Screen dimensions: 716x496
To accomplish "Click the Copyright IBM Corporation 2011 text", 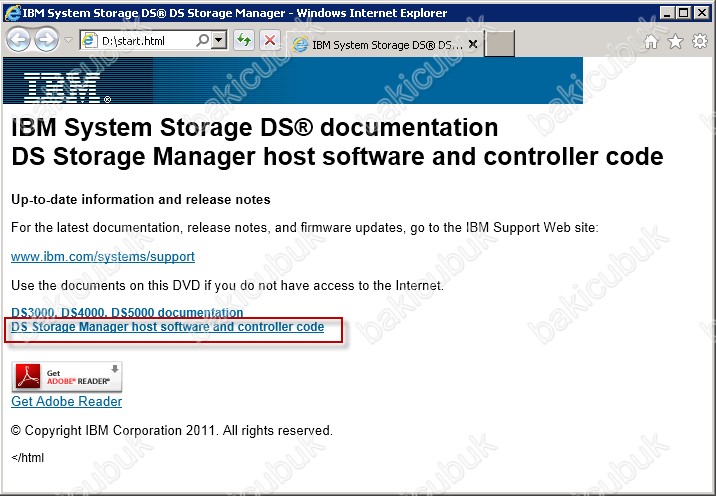I will (172, 431).
